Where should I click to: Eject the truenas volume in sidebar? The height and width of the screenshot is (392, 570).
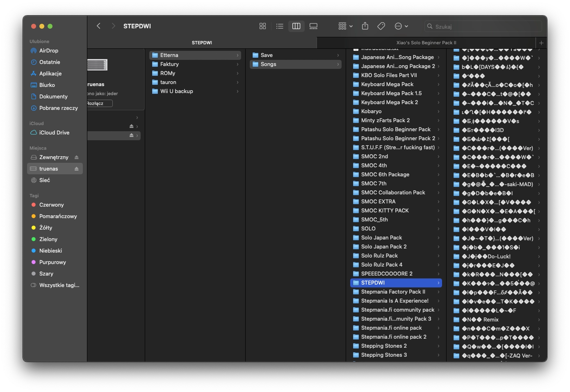pyautogui.click(x=76, y=169)
